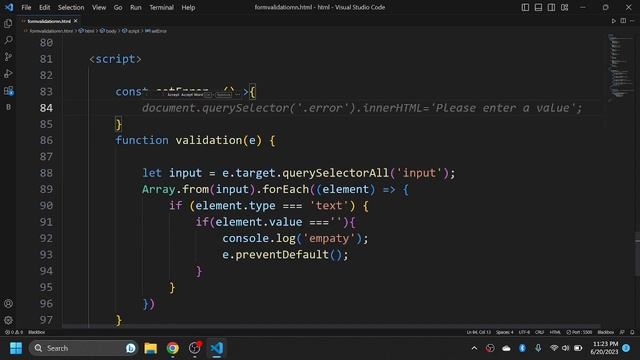Click 'console.log' on line 92

click(259, 238)
